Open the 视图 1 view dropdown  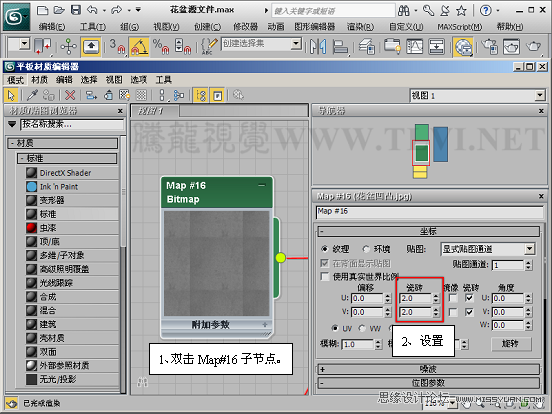pyautogui.click(x=478, y=95)
